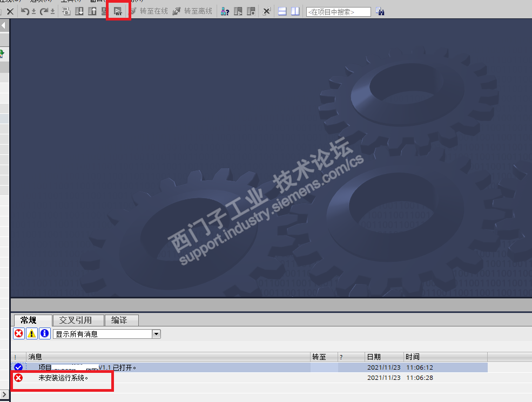Click the Undo arrow icon
Screen dimensions: 532x402
[25, 11]
